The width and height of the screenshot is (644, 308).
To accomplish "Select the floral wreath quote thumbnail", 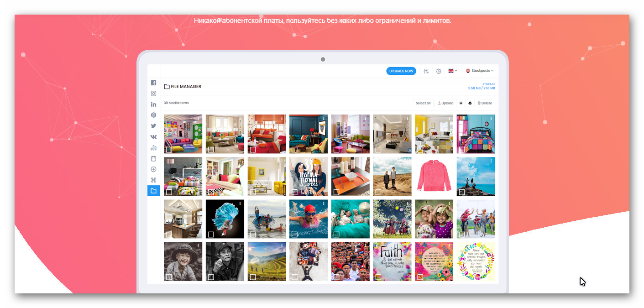I will click(x=476, y=261).
